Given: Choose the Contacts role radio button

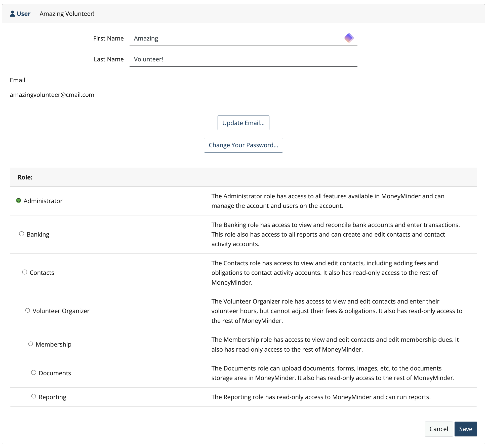Looking at the screenshot, I should click(25, 272).
